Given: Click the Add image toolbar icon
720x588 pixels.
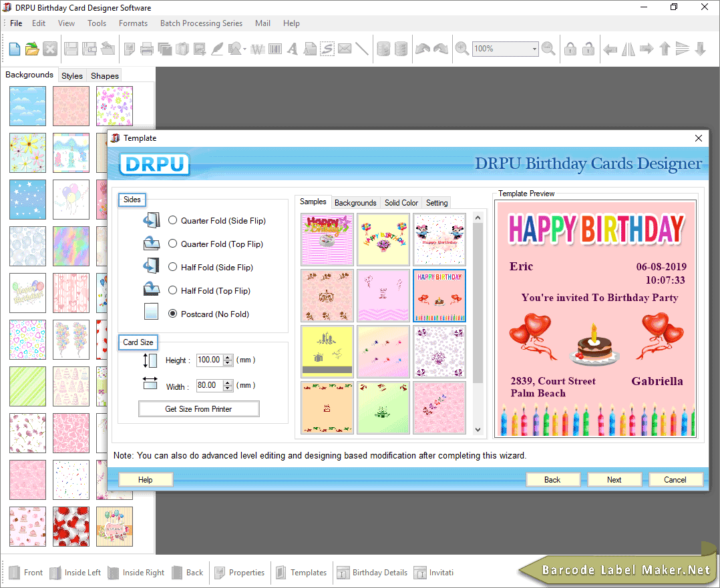Looking at the screenshot, I should tap(200, 49).
